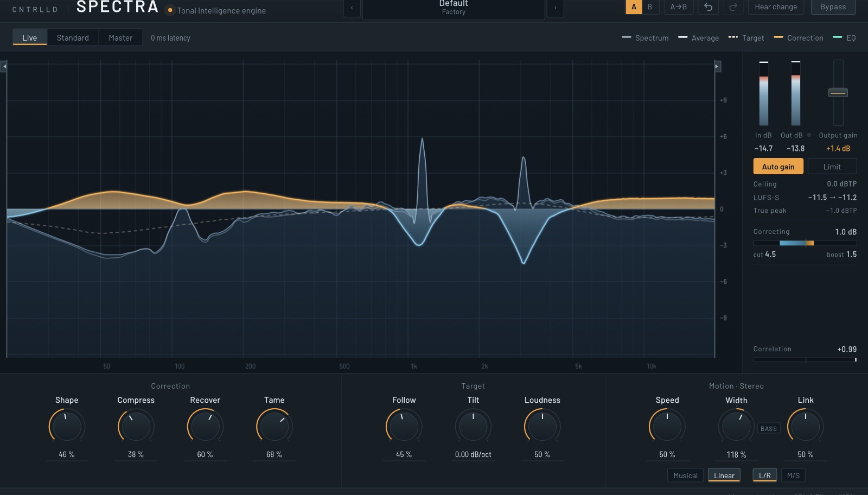The height and width of the screenshot is (495, 868).
Task: Copy A to B settings
Action: [x=679, y=7]
